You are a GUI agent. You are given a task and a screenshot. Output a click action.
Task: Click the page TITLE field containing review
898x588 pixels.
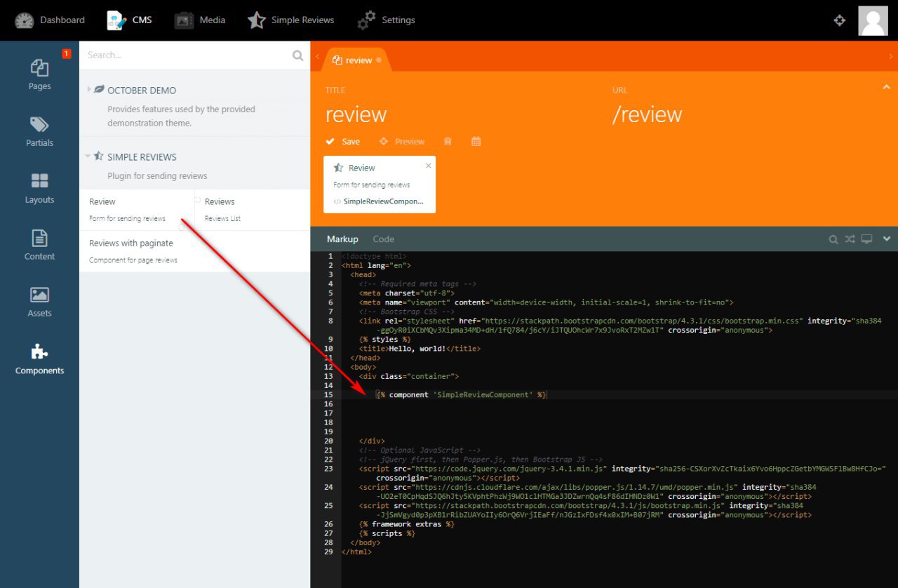click(462, 114)
